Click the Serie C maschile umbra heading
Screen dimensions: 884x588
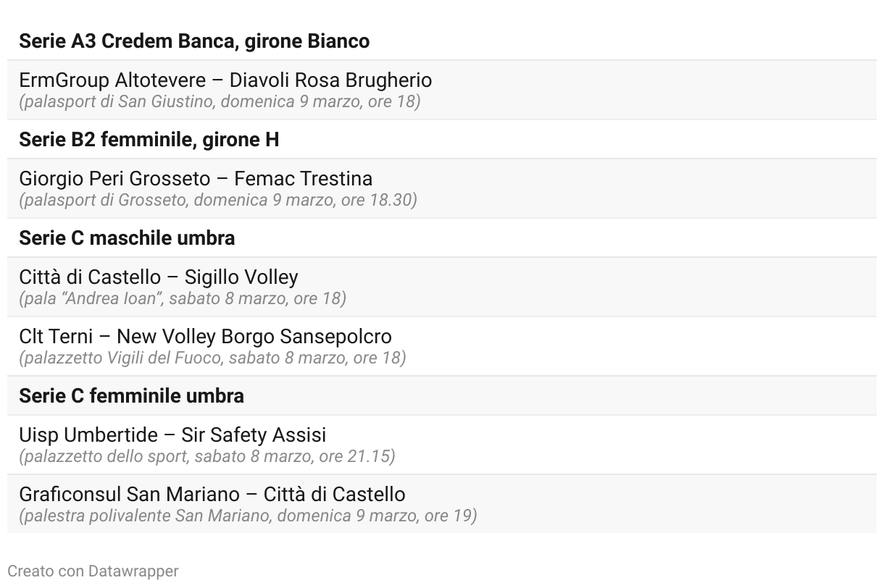[127, 238]
